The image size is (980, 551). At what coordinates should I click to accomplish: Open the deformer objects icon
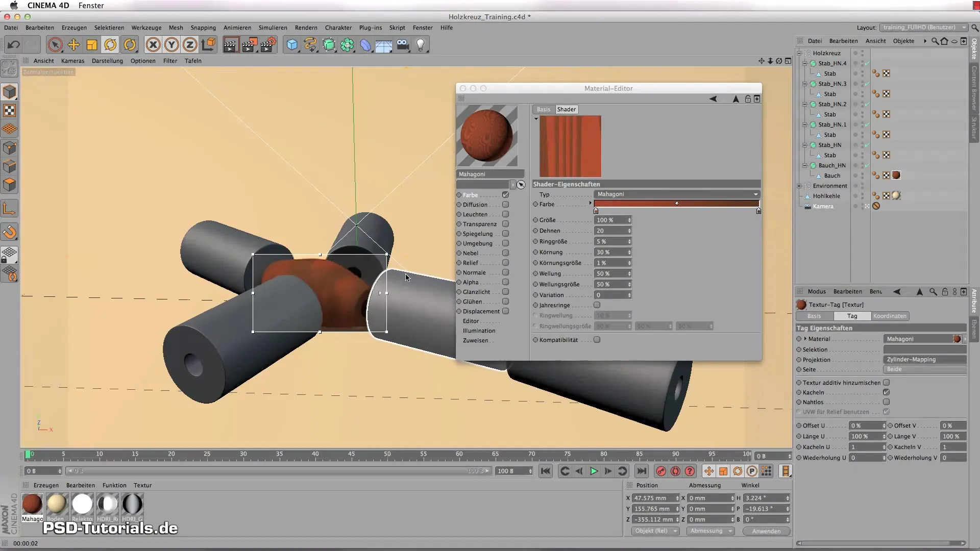365,45
